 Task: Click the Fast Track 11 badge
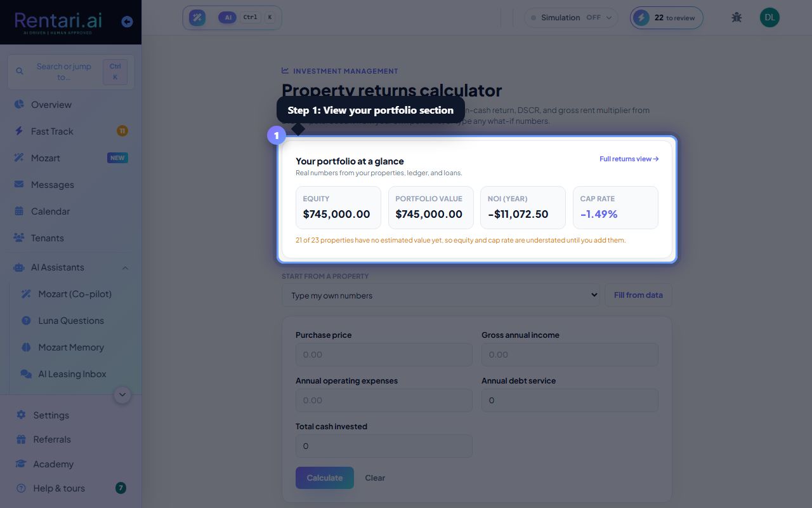click(122, 131)
